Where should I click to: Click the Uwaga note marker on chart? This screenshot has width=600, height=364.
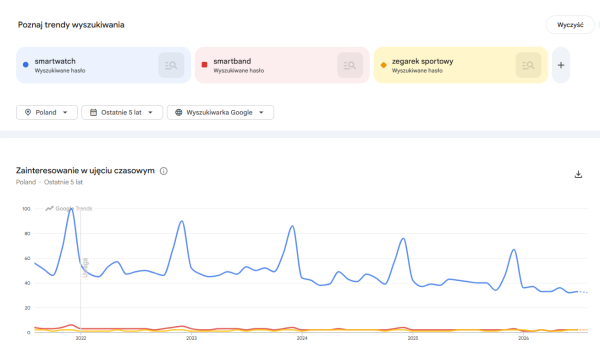click(85, 268)
